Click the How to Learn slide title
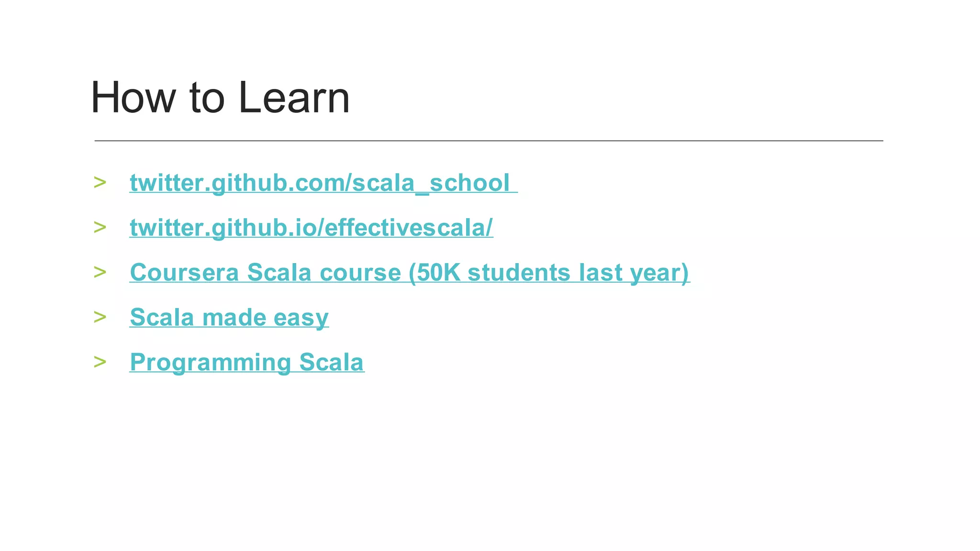 (x=220, y=98)
